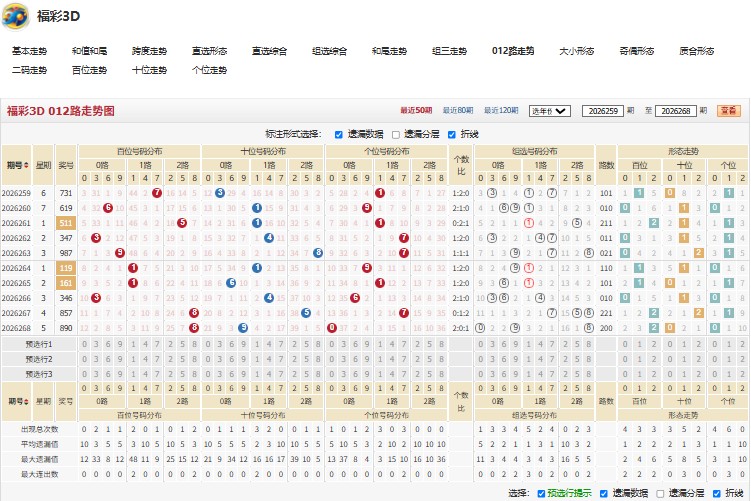Image resolution: width=751 pixels, height=501 pixels.
Task: Sort by 期号 using header sort arrow
Action: 26,165
